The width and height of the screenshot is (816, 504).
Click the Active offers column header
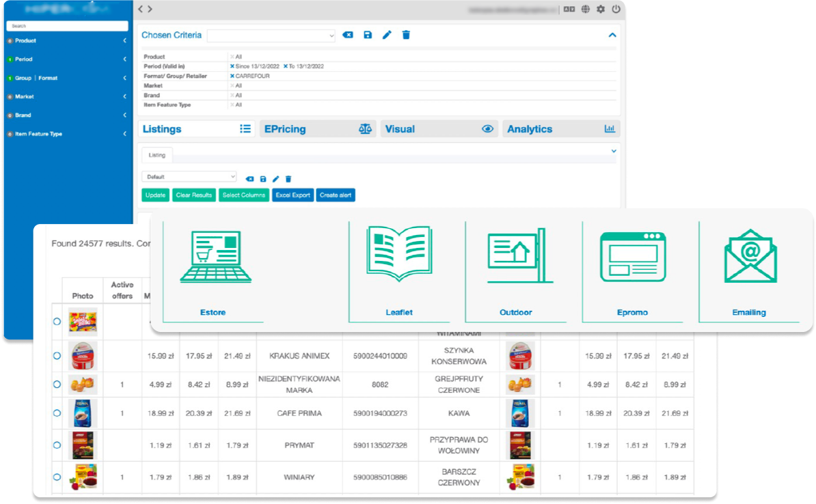point(122,290)
